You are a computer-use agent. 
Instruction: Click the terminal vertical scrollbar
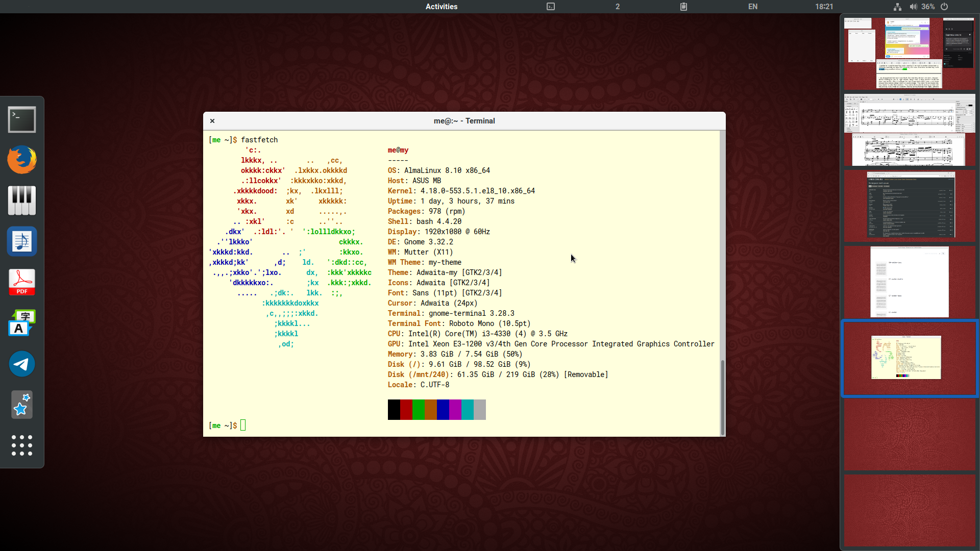coord(722,397)
